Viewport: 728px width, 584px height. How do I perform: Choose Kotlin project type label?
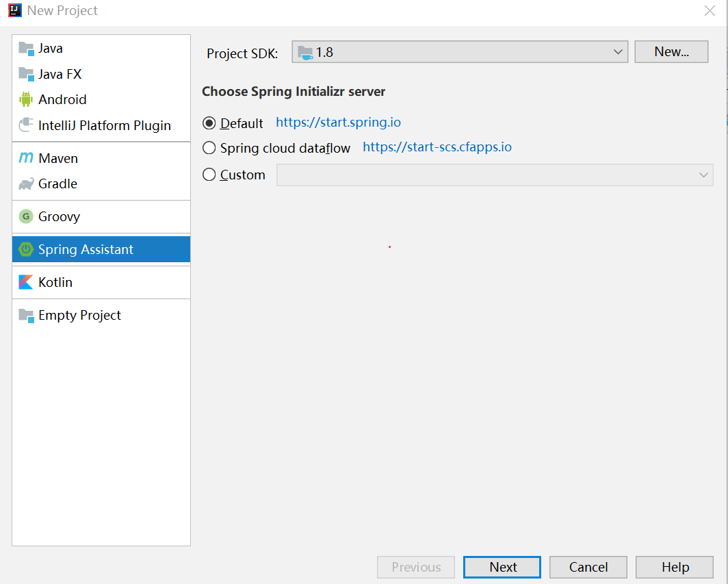point(55,282)
